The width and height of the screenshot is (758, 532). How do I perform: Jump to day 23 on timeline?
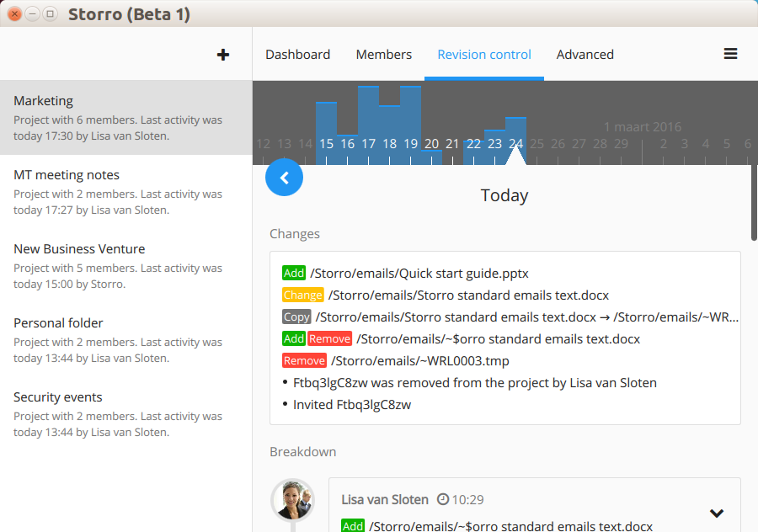[494, 143]
